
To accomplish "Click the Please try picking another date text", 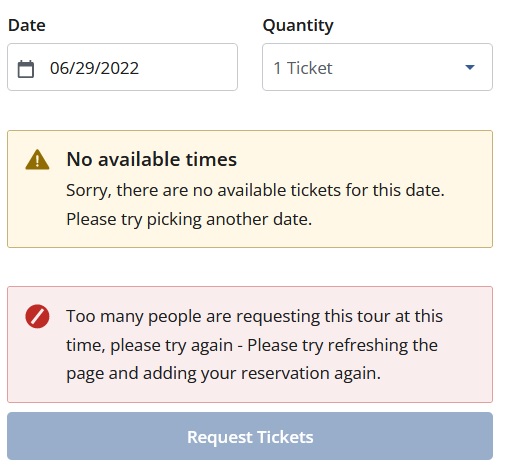I will click(x=189, y=220).
